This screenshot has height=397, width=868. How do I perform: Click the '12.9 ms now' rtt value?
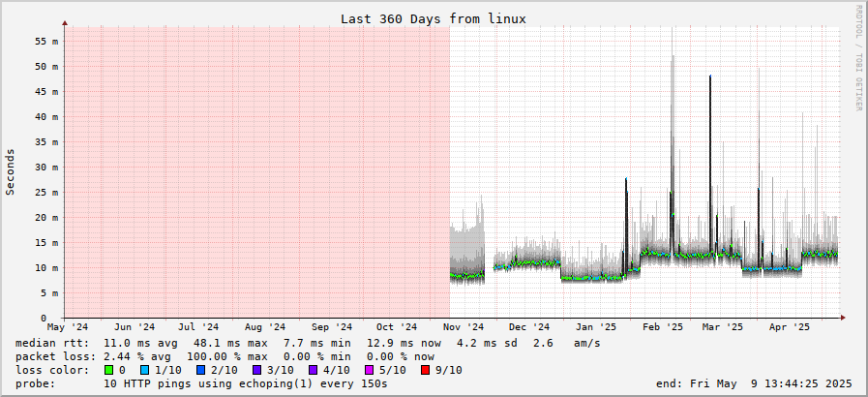[x=404, y=344]
